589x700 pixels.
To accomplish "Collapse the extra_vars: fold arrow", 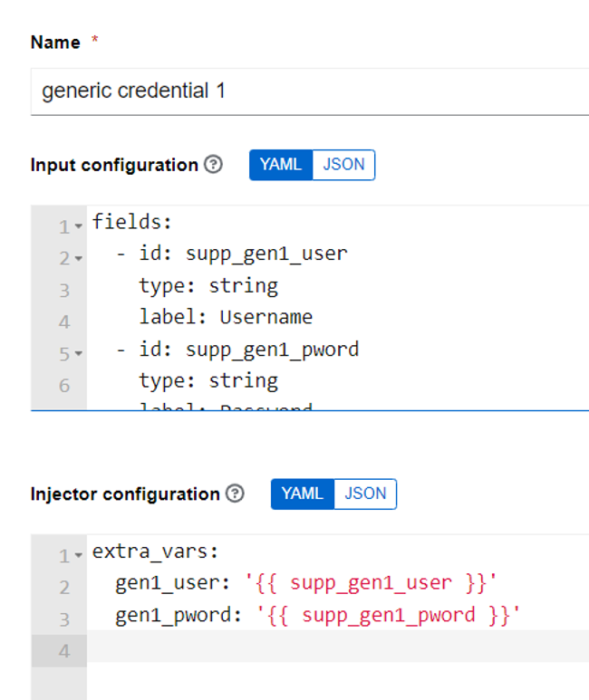I will 79,555.
